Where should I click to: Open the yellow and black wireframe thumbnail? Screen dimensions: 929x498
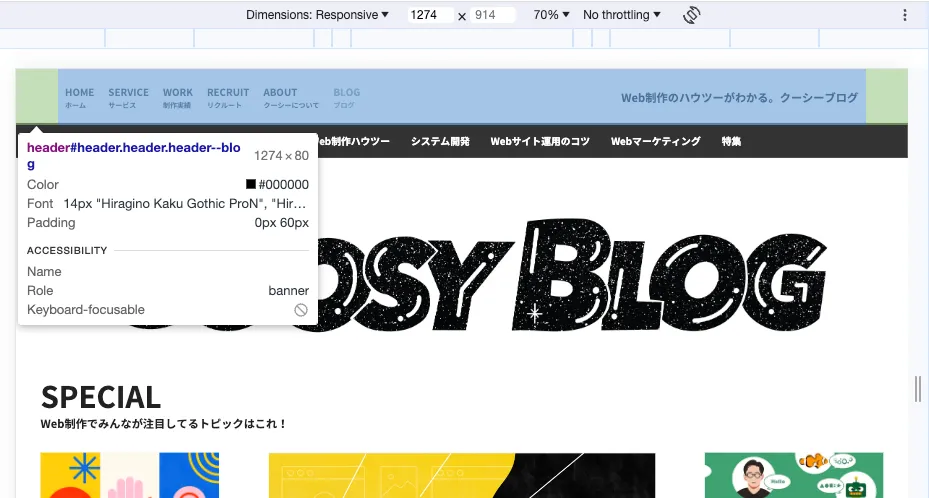tap(462, 475)
